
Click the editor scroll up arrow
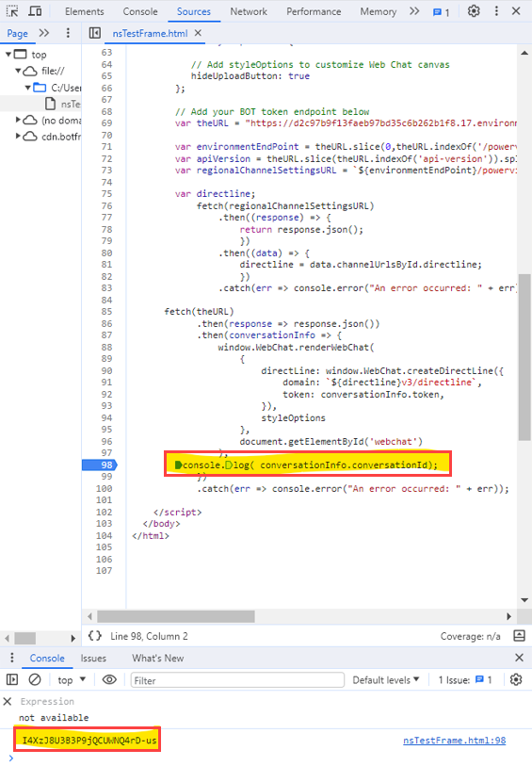click(x=524, y=52)
